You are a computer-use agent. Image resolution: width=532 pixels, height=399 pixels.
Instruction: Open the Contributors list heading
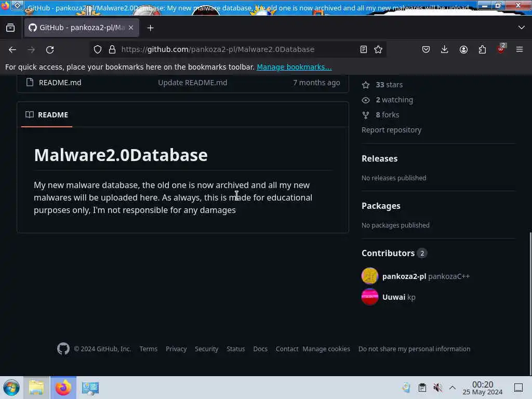coord(394,253)
